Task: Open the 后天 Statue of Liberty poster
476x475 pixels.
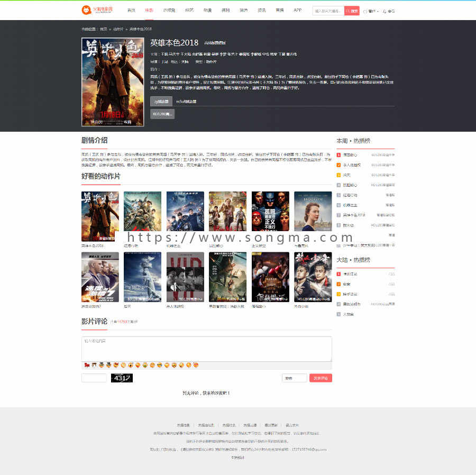Action: coord(143,277)
